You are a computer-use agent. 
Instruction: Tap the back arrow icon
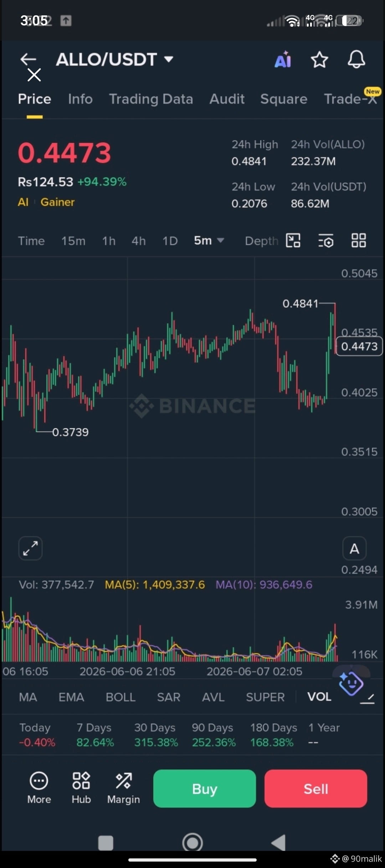pyautogui.click(x=28, y=59)
